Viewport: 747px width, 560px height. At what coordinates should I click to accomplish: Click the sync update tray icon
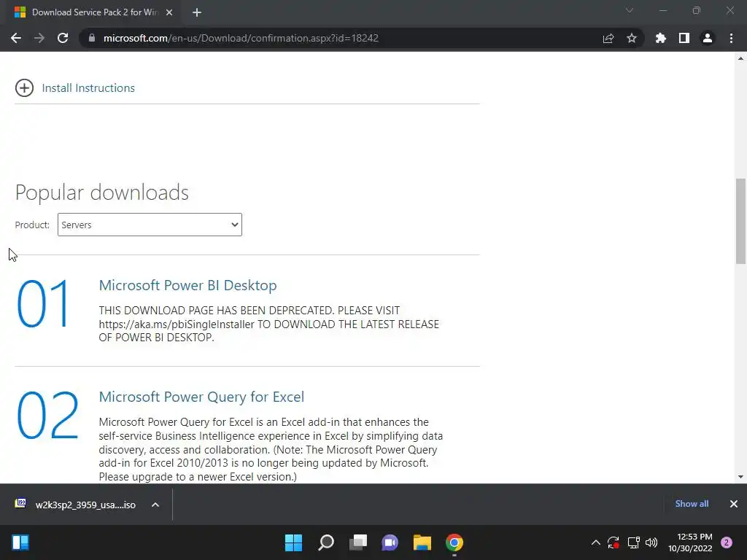click(613, 542)
